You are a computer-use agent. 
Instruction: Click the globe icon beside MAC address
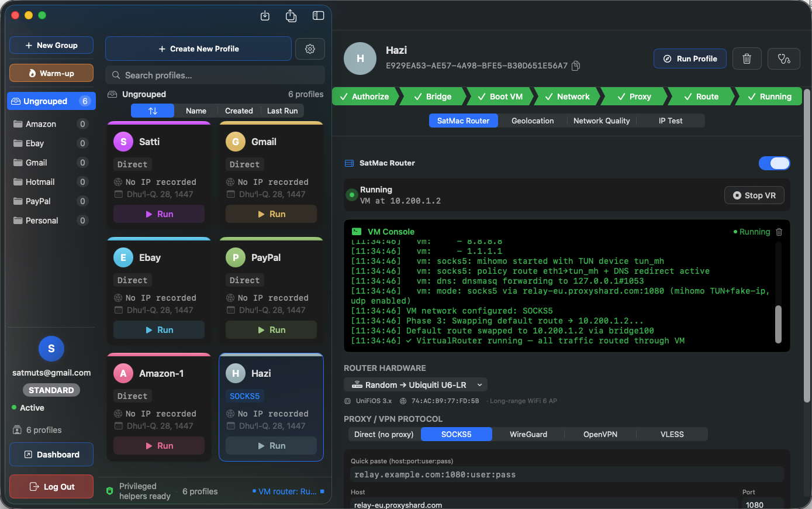point(403,401)
